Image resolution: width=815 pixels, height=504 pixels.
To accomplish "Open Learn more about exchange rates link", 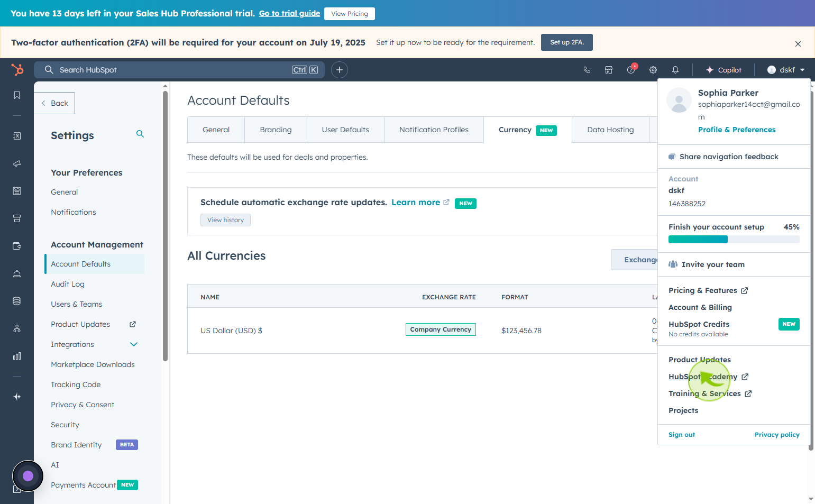I will [420, 203].
